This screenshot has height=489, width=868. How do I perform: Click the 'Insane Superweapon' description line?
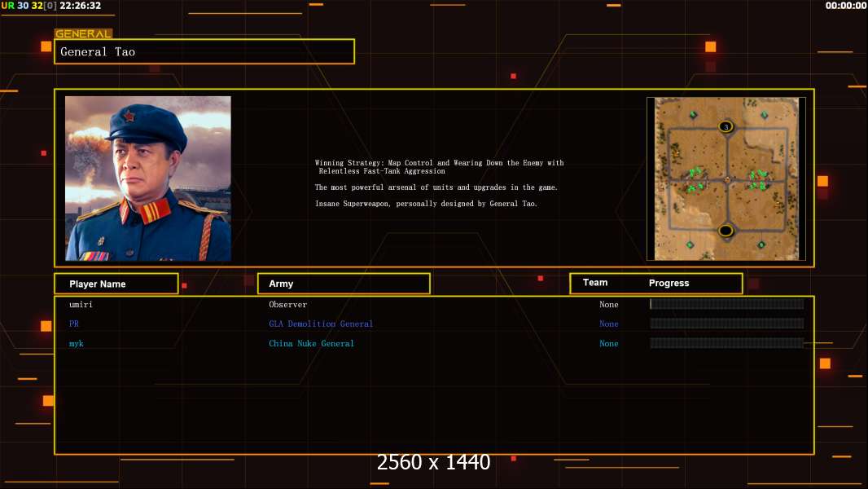(x=426, y=204)
